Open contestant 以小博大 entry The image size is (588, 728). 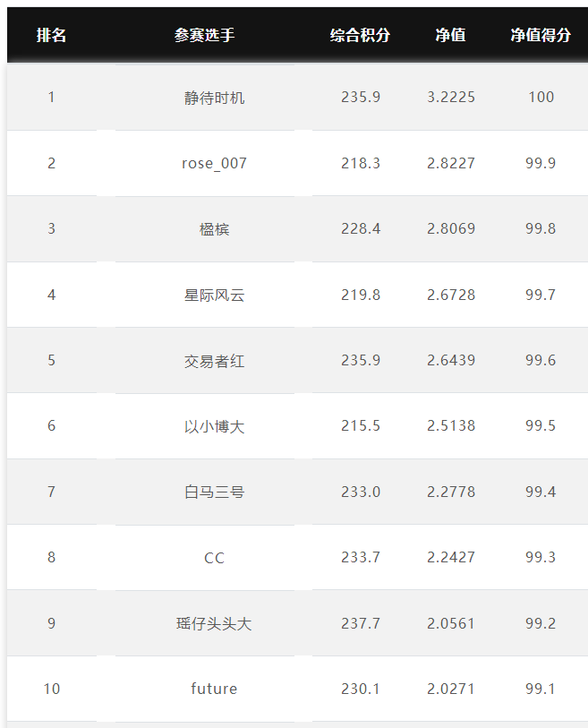tap(214, 426)
